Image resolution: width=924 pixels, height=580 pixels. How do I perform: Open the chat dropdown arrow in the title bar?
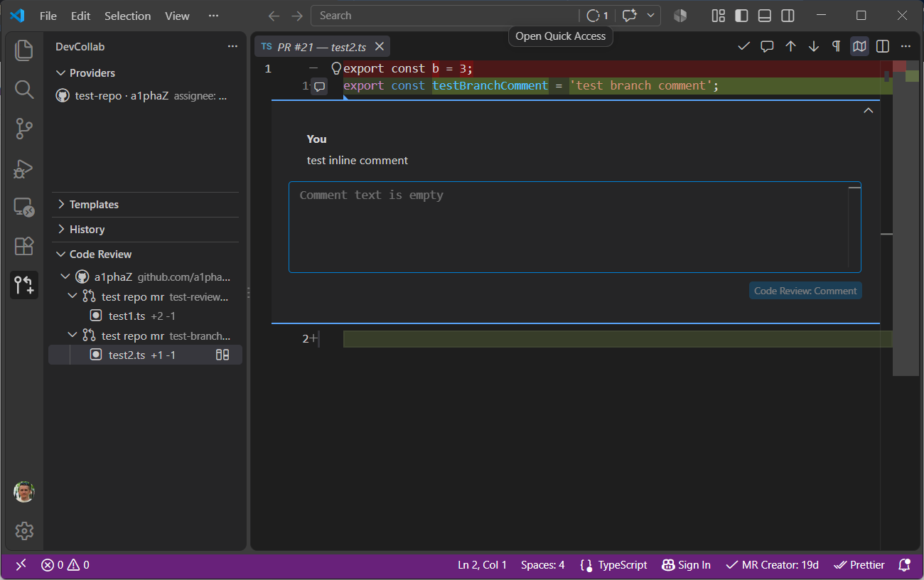point(650,16)
